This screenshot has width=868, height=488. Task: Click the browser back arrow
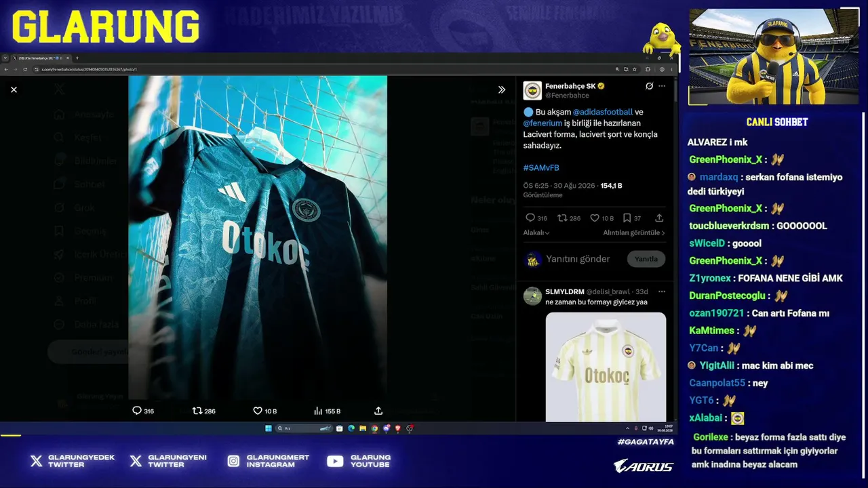pyautogui.click(x=6, y=69)
